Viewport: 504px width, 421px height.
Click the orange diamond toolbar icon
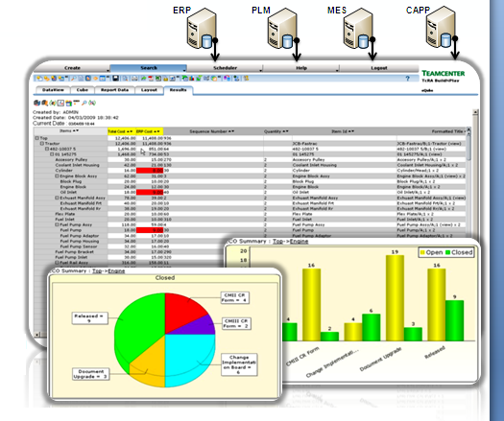[x=95, y=79]
